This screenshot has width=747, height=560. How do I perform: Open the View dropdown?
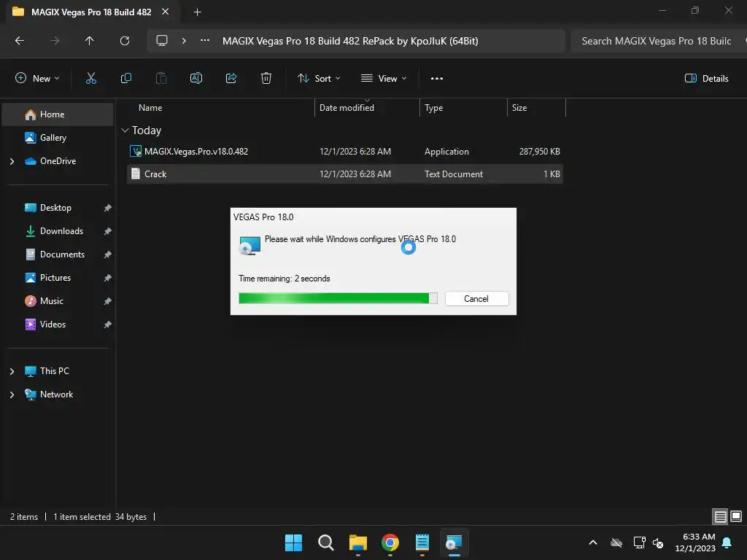[384, 78]
